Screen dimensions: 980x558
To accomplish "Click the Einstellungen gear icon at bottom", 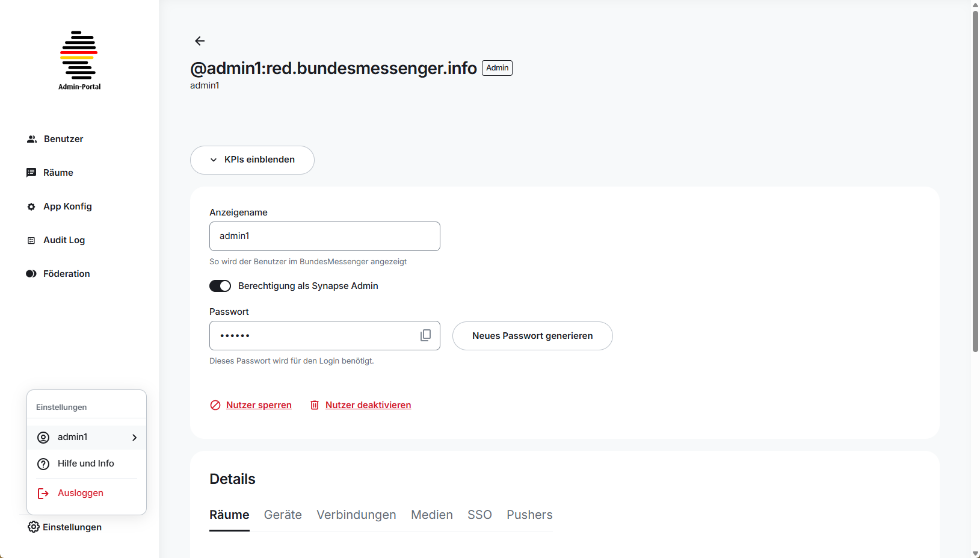I will point(34,527).
